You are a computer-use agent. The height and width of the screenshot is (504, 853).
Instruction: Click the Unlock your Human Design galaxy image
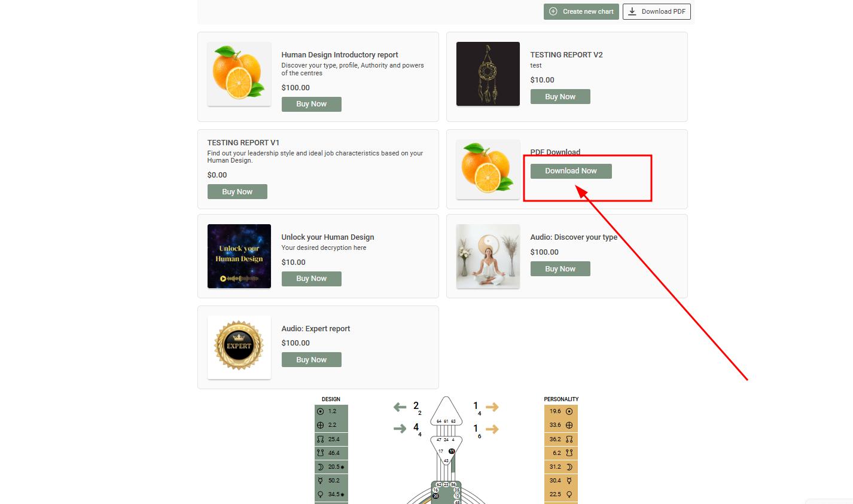239,256
